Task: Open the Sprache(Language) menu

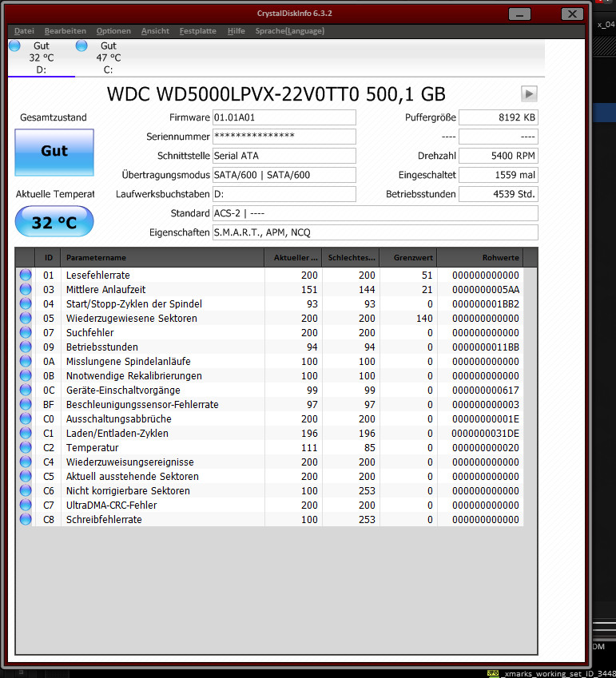Action: (x=290, y=30)
